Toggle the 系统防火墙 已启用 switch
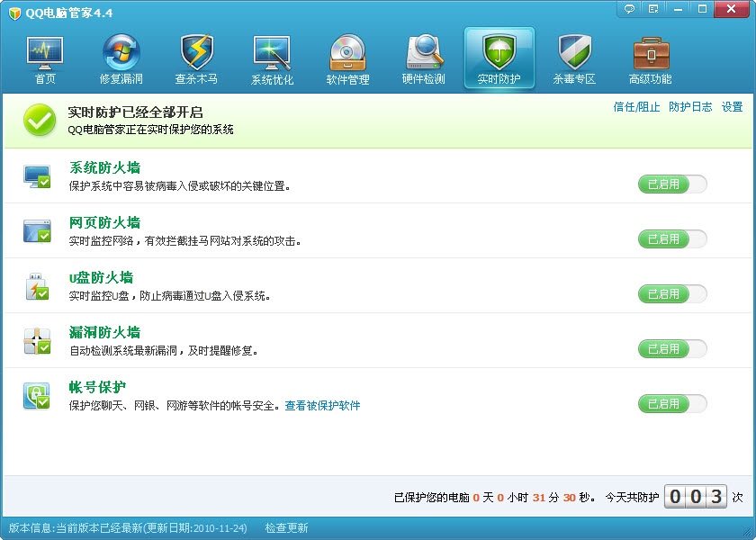The width and height of the screenshot is (756, 540). pos(672,184)
